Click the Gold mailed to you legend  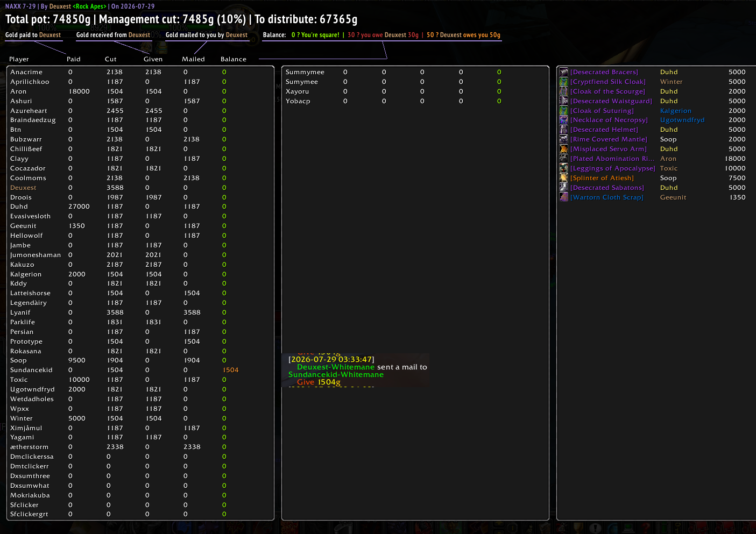click(207, 35)
